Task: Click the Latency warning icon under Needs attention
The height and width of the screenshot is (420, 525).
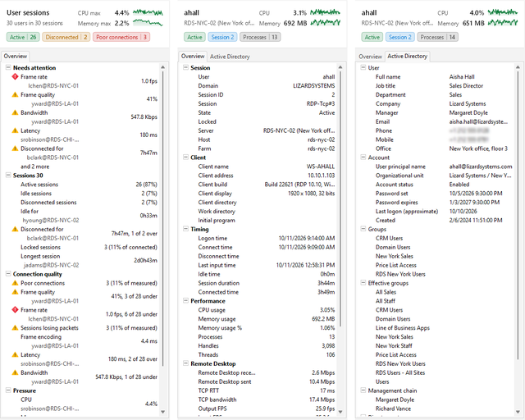Action: click(x=15, y=130)
